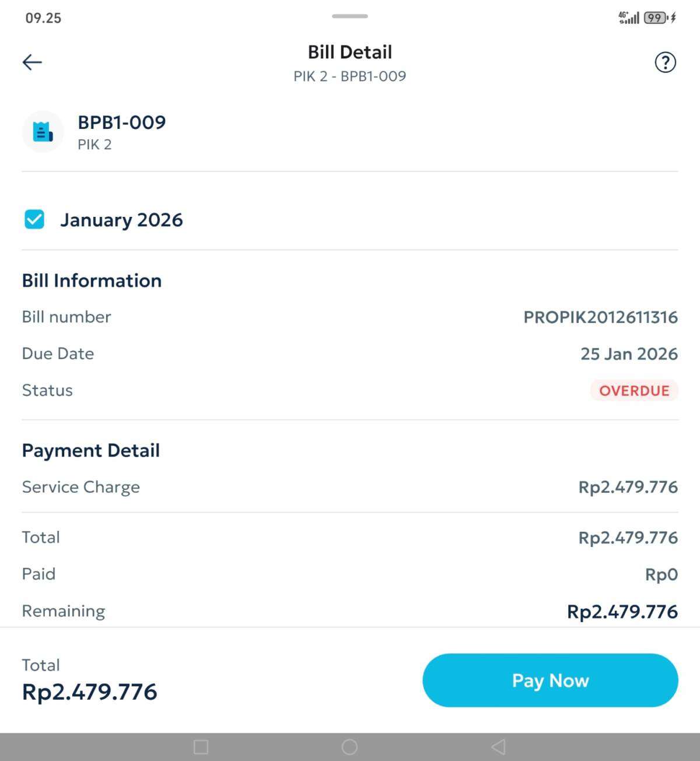Tap the Bill Detail header title
Image resolution: width=700 pixels, height=761 pixels.
350,52
